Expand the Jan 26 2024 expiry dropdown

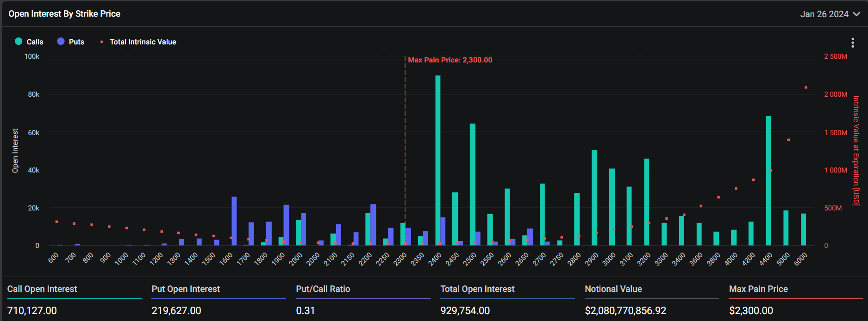830,14
